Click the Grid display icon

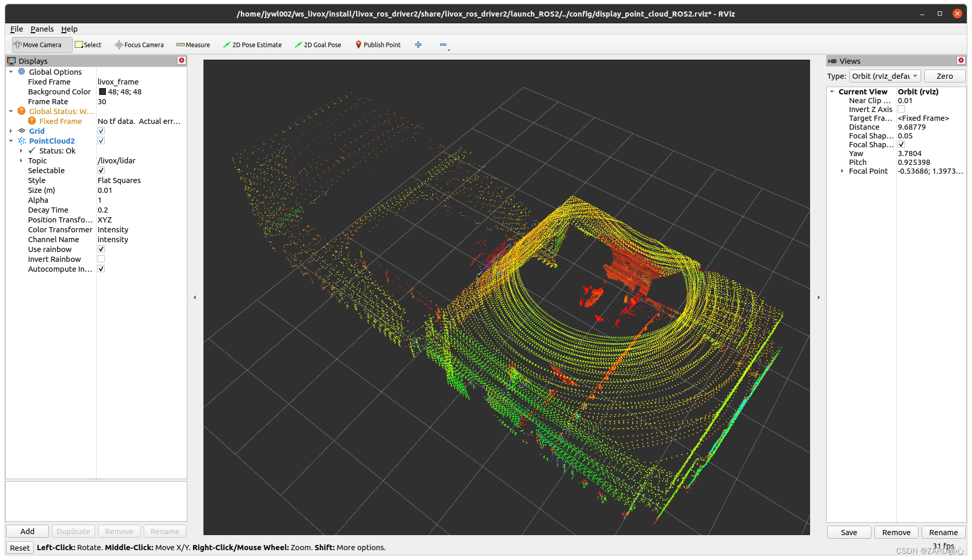pos(22,131)
